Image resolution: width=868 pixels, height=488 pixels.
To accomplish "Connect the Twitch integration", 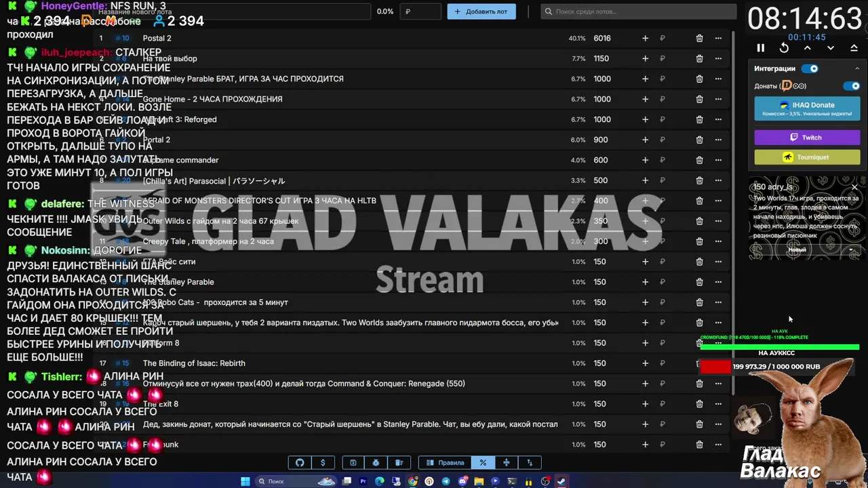I will [807, 138].
